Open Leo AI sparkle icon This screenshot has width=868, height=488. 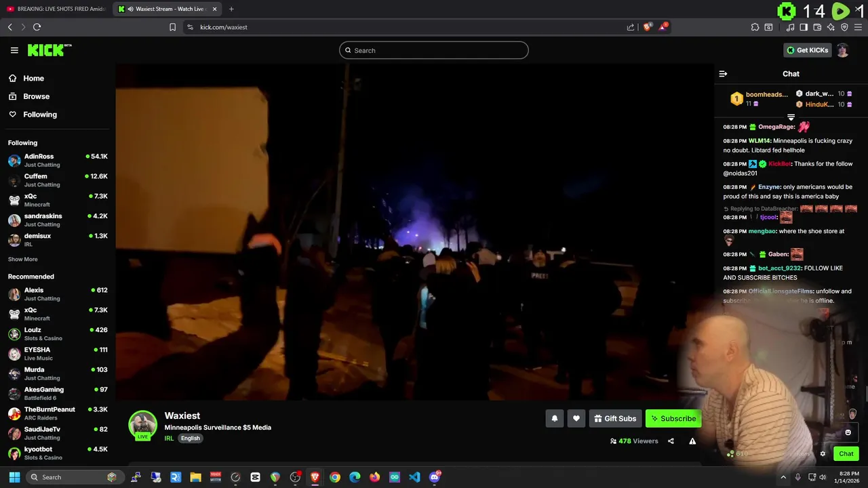[831, 27]
